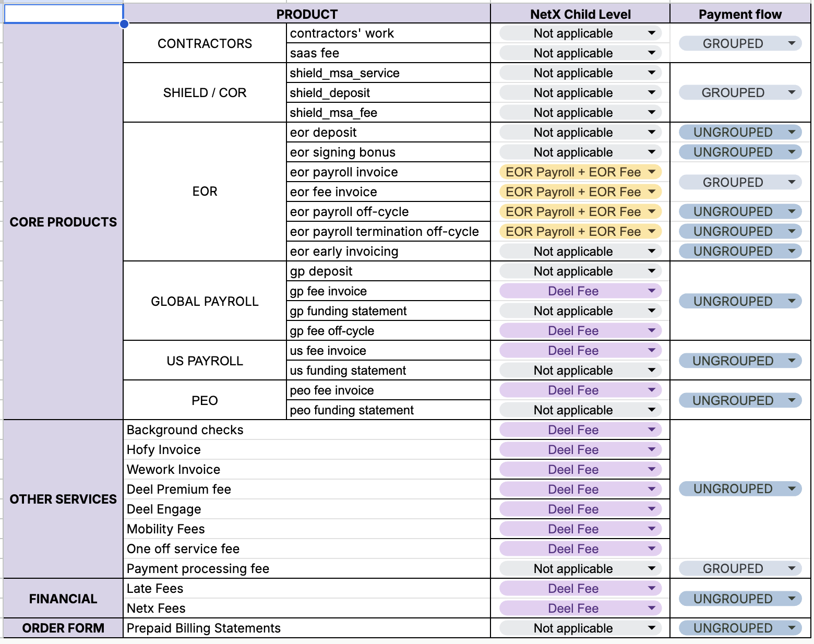Screen dimensions: 814x644
Task: Open UNGROUPED Payment flow for GLOBAL PAYROLL
Action: [792, 301]
